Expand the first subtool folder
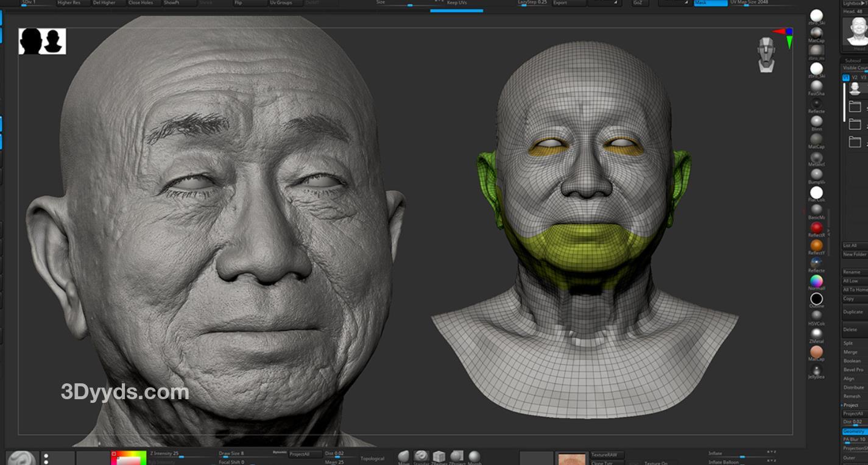Image resolution: width=868 pixels, height=465 pixels. [855, 107]
